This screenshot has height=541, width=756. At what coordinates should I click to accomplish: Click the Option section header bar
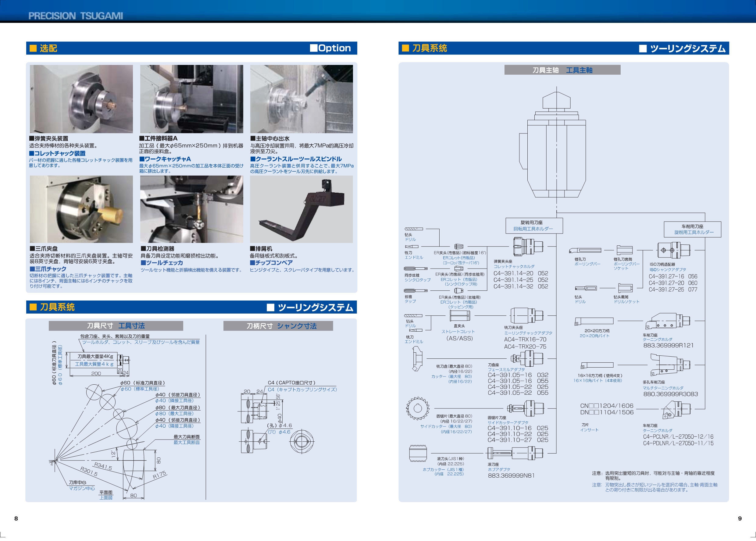click(191, 48)
